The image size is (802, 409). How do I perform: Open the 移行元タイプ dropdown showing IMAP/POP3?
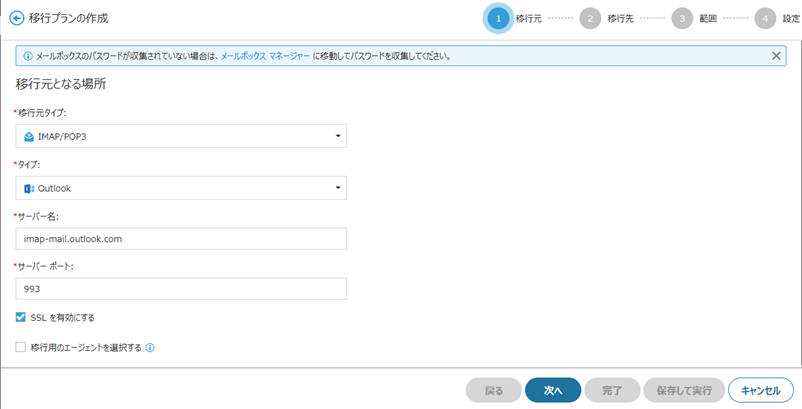tap(181, 136)
